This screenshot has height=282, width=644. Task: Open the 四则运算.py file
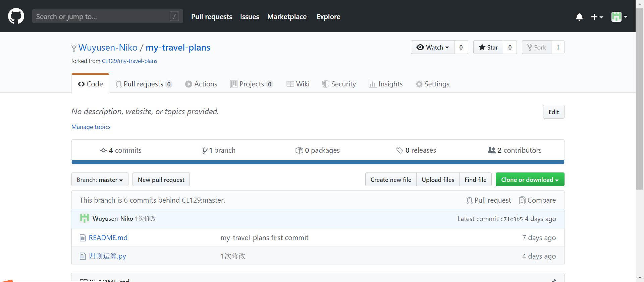click(107, 256)
